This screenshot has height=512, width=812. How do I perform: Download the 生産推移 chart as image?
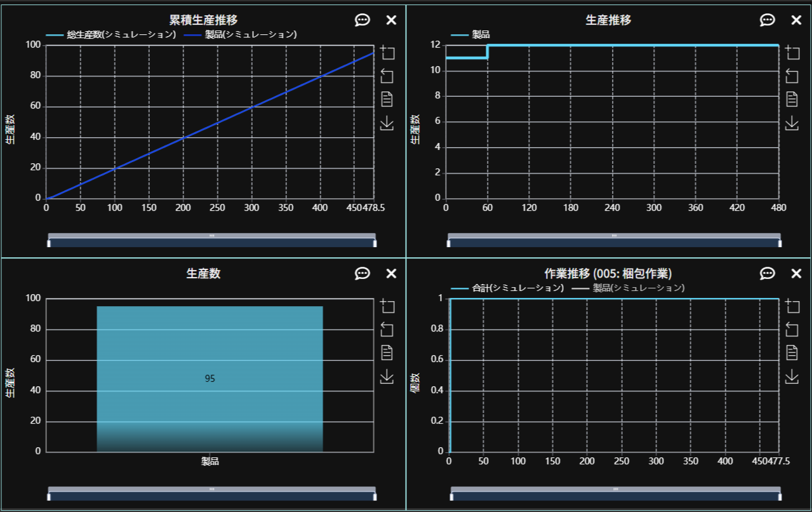coord(792,123)
